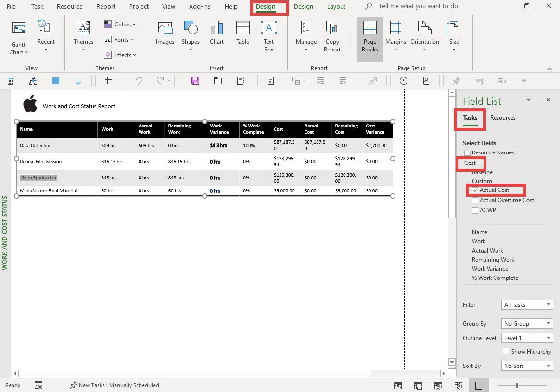Screen dimensions: 560x392
Task: Open the Group By No Group dropdown
Action: tap(527, 323)
